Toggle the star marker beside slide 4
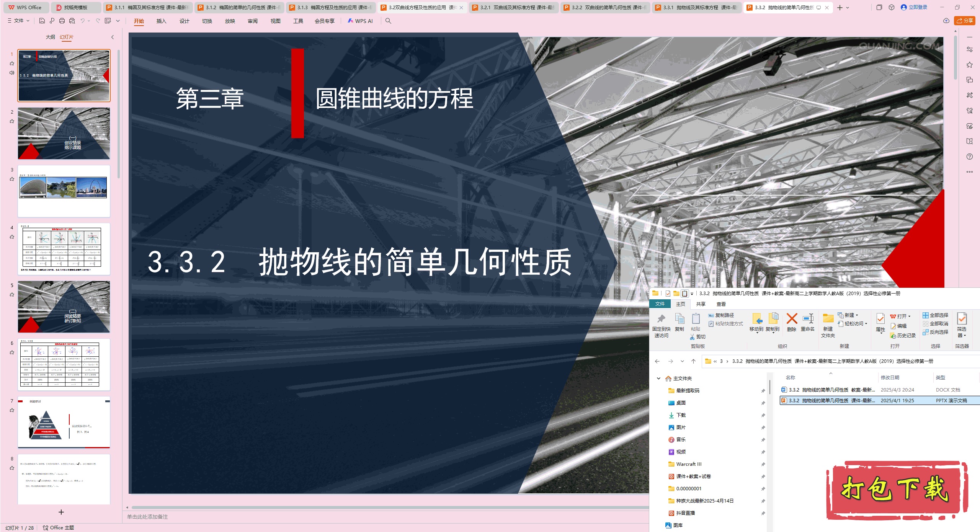Screen dimensions: 980x532 click(12, 237)
